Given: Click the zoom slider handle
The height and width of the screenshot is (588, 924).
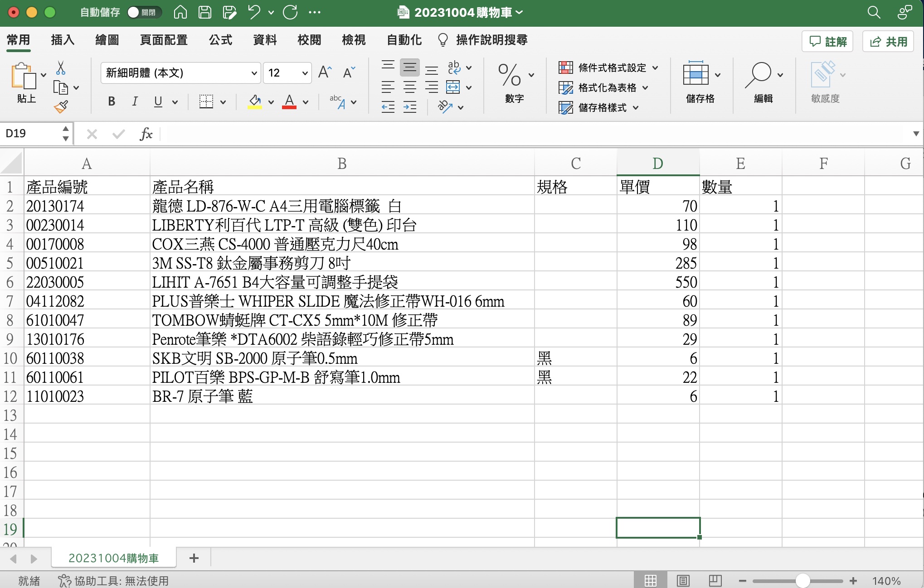Looking at the screenshot, I should coord(802,581).
